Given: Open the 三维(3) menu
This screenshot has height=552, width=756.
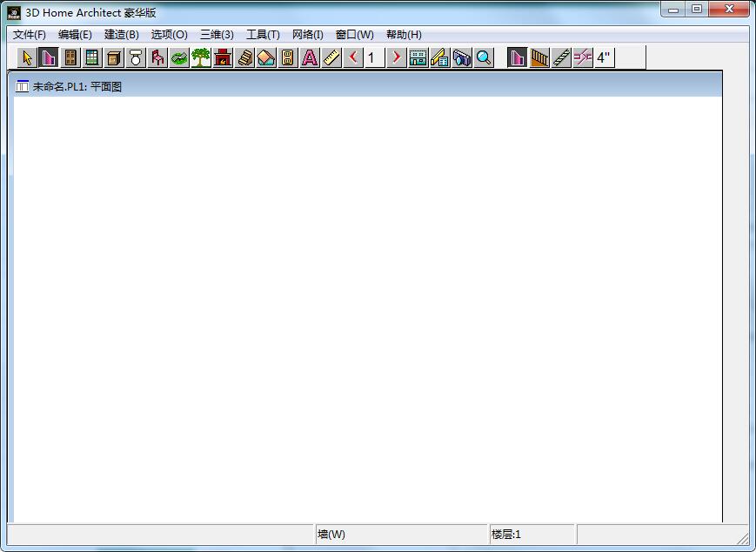Looking at the screenshot, I should click(217, 35).
